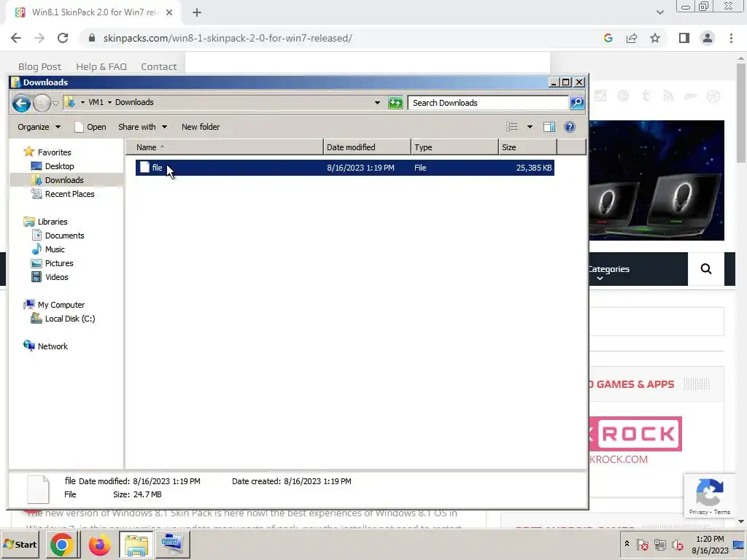This screenshot has width=747, height=560.
Task: Open Contact link on webpage
Action: click(x=158, y=66)
